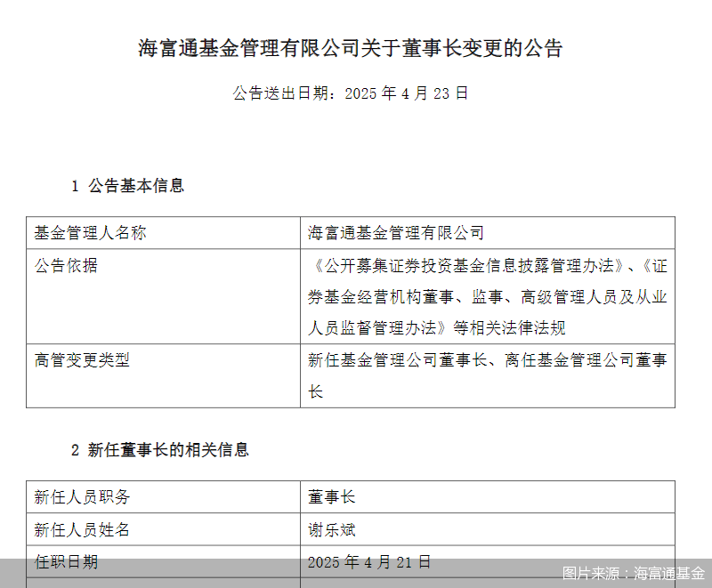Select the name 谢乐斌
The image size is (712, 588).
point(331,529)
